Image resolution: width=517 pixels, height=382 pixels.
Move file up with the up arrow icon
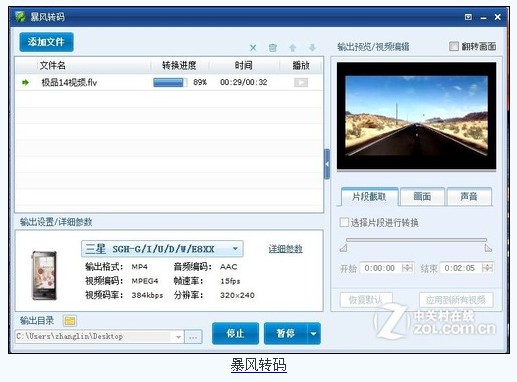click(x=293, y=48)
